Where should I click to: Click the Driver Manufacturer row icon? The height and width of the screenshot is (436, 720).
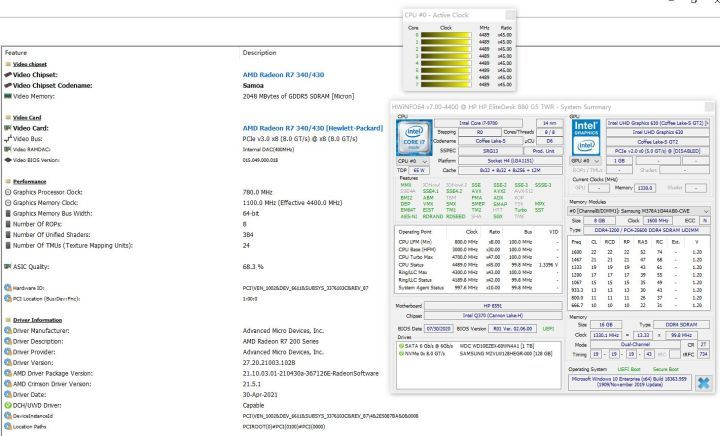[8, 330]
